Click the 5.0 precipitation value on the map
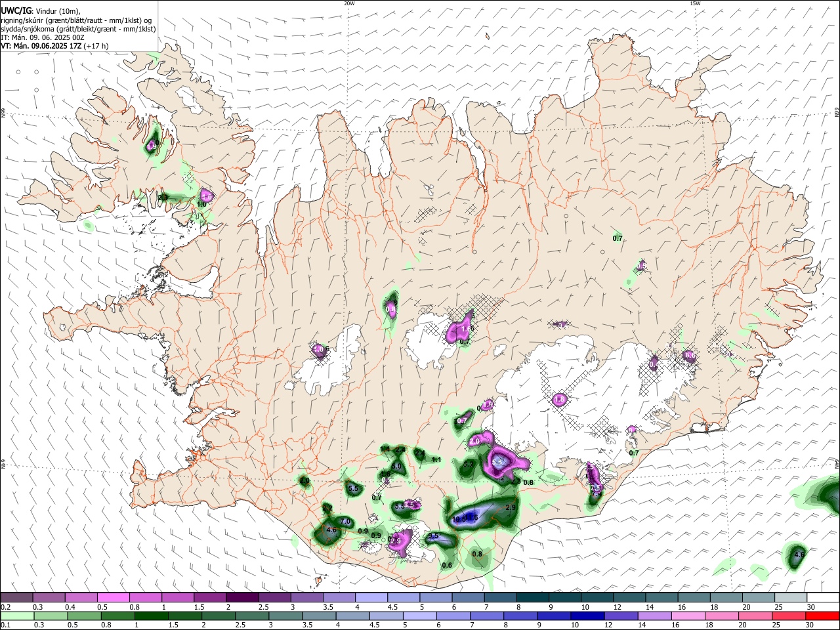This screenshot has width=840, height=630. [396, 466]
